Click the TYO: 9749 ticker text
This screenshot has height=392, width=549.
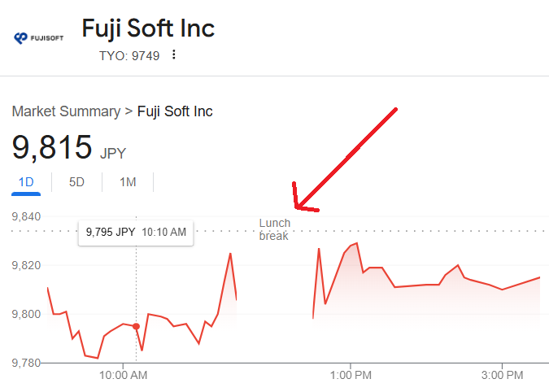pyautogui.click(x=129, y=56)
